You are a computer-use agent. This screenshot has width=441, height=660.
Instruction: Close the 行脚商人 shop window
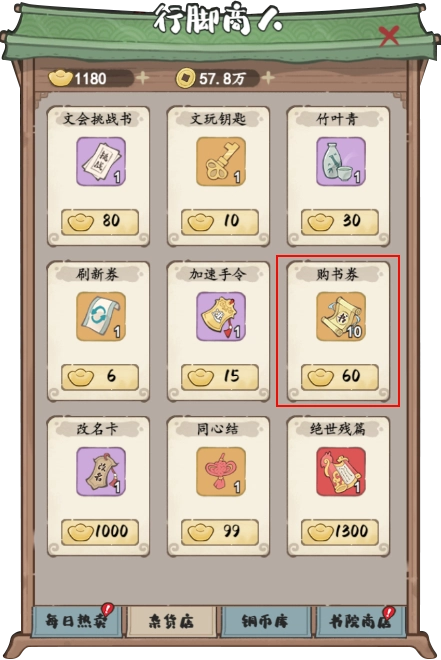coord(389,36)
